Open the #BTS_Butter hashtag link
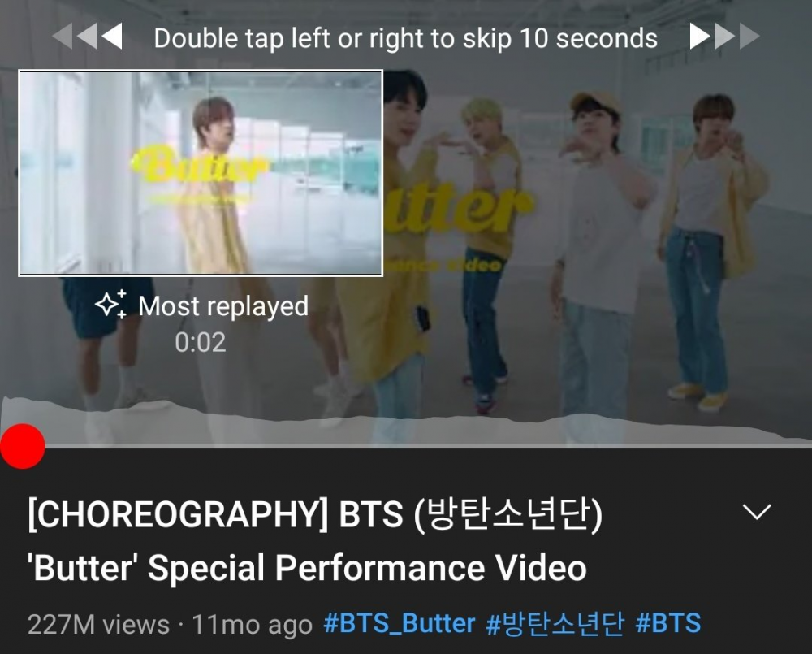 400,623
